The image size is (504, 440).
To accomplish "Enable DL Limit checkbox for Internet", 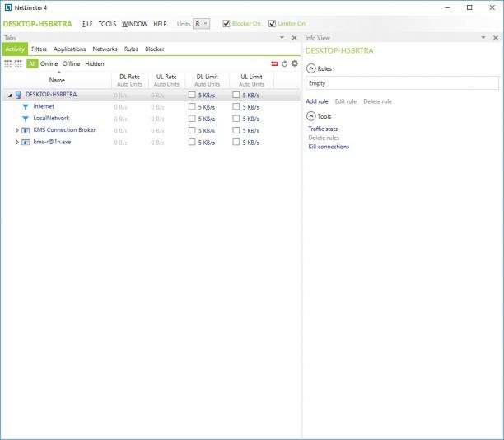I will click(192, 106).
